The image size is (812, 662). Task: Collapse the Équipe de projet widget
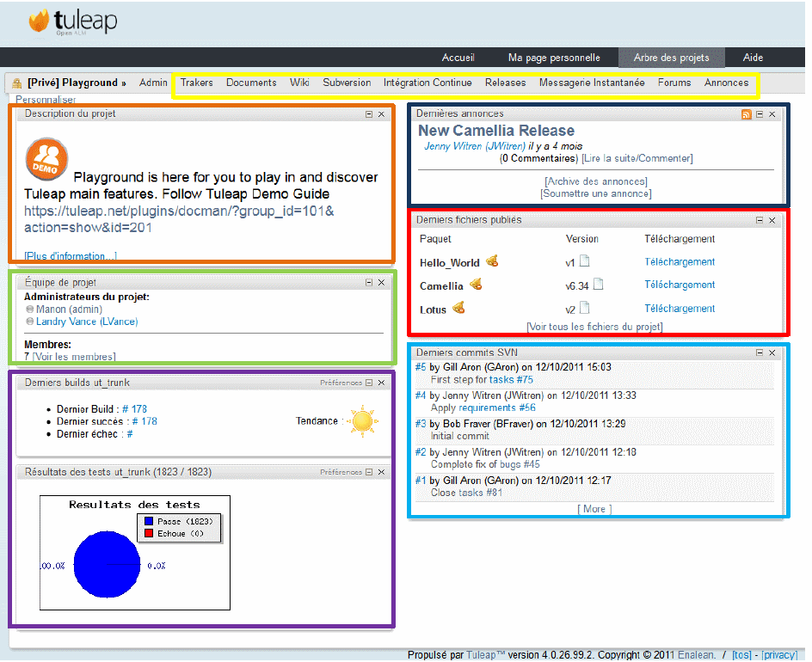click(x=369, y=283)
